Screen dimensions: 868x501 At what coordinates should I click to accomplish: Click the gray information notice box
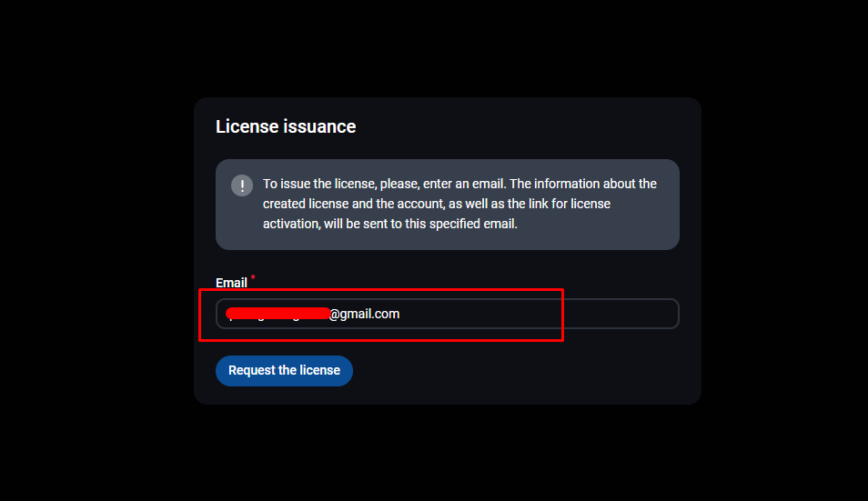coord(448,205)
